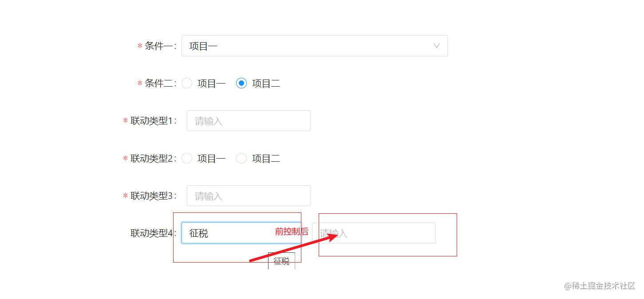
Task: Click the red 前控制后 annotation text
Action: point(291,231)
